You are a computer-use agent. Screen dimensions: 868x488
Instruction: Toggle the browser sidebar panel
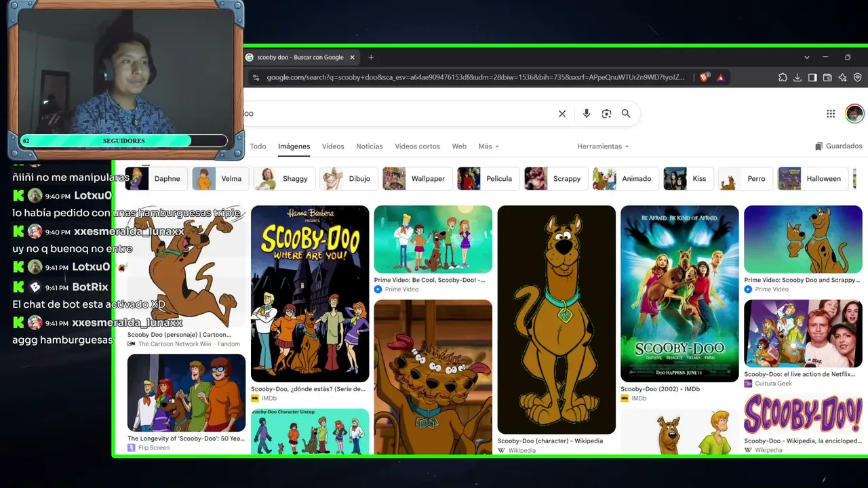pyautogui.click(x=812, y=77)
